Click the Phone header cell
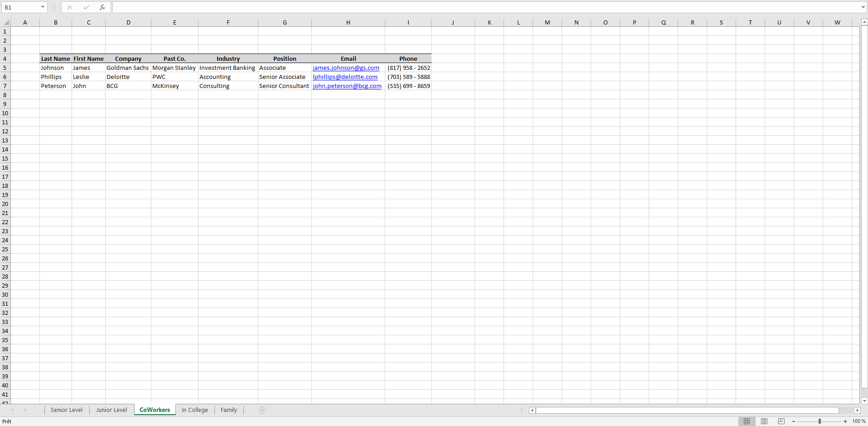The image size is (868, 426). [408, 59]
